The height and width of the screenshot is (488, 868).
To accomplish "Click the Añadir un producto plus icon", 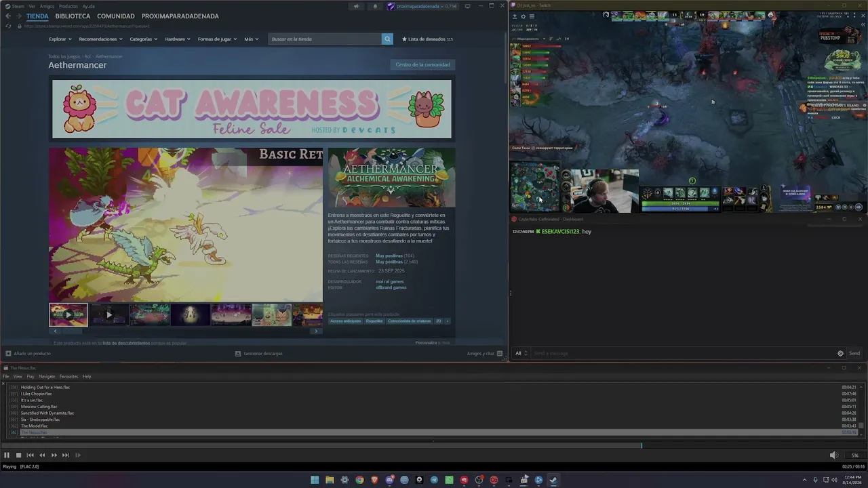I will click(x=8, y=353).
